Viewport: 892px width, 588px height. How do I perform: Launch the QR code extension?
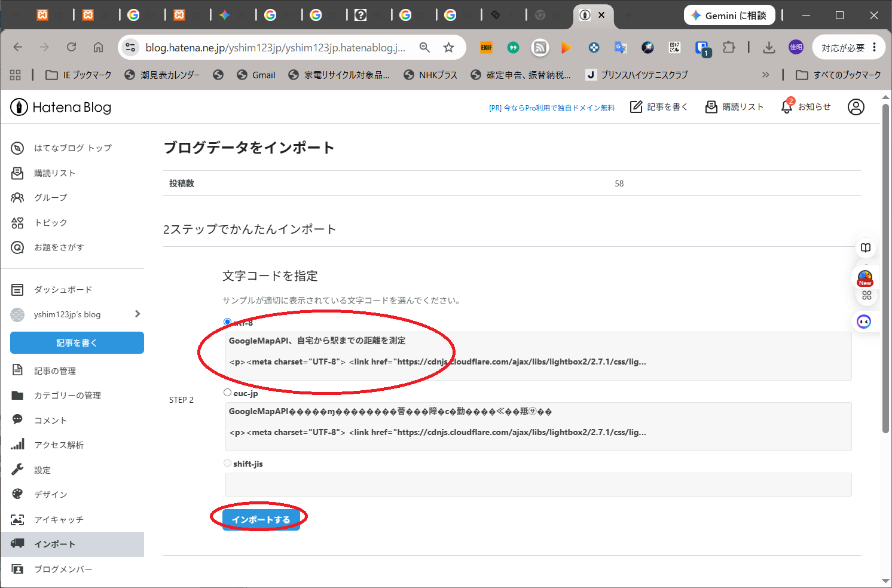(674, 47)
